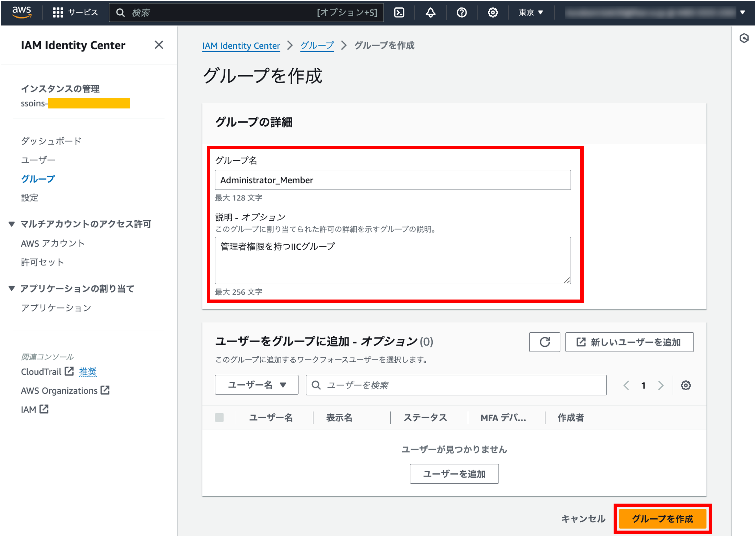This screenshot has height=537, width=756.
Task: Click the 新しいユーザーを追加 button
Action: click(x=629, y=342)
